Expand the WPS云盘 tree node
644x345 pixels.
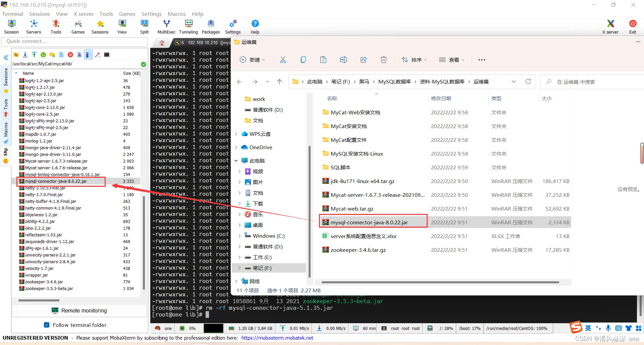[x=236, y=134]
